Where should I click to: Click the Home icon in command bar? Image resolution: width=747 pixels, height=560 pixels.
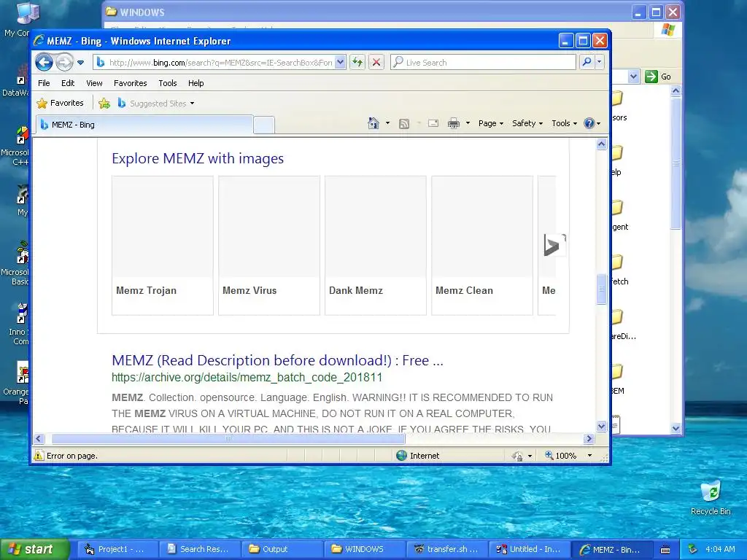[x=373, y=123]
